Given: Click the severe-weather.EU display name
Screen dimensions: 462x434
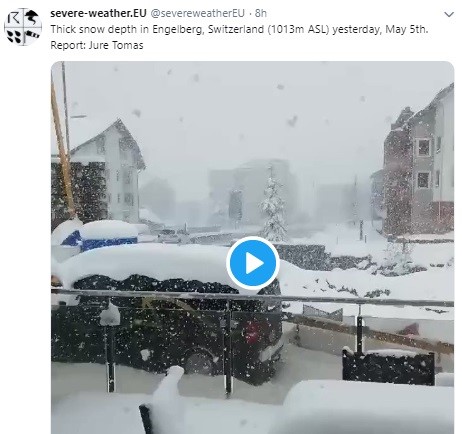Looking at the screenshot, I should coord(98,13).
